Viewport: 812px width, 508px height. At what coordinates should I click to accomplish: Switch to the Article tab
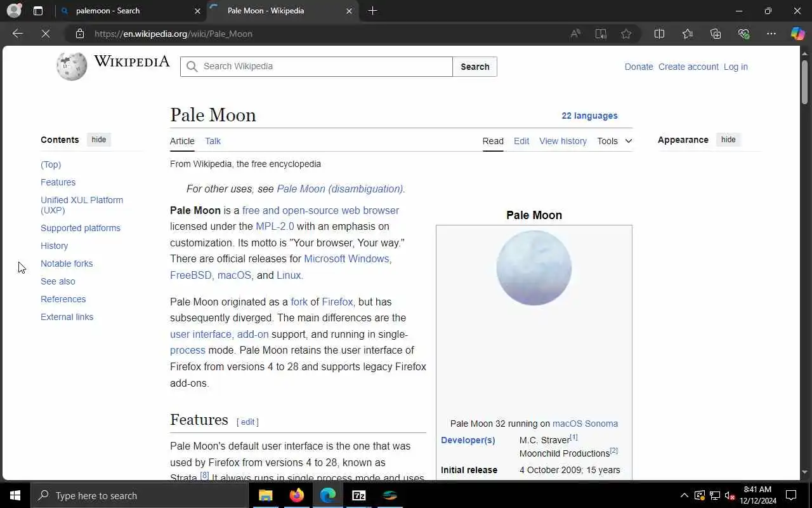[182, 141]
